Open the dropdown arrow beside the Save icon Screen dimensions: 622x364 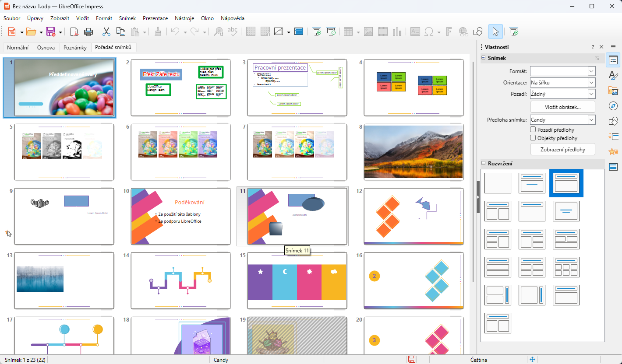[60, 32]
